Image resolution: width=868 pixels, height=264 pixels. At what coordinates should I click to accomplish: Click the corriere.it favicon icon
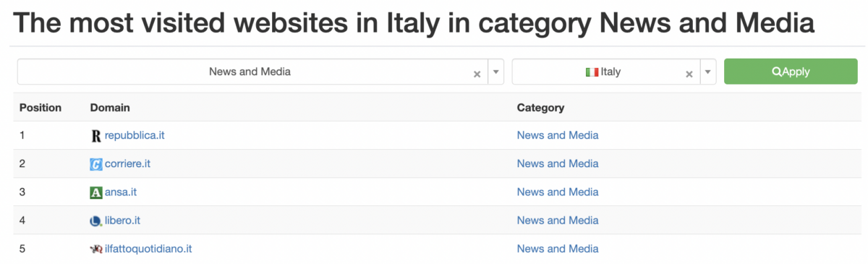(96, 164)
